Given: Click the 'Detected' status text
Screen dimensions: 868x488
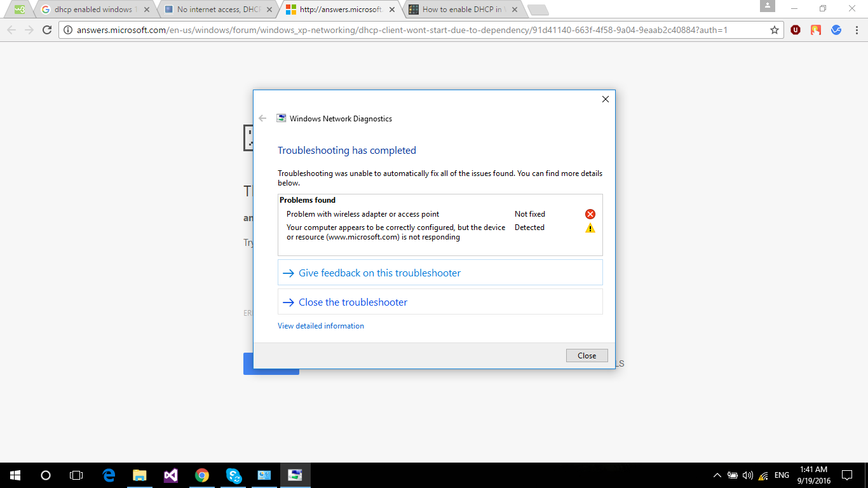Looking at the screenshot, I should 529,227.
